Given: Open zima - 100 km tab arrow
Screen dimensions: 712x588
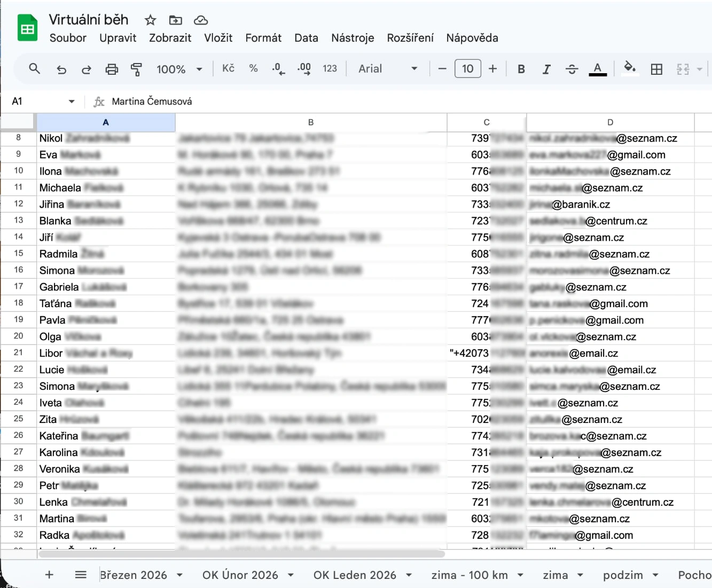Looking at the screenshot, I should 520,575.
